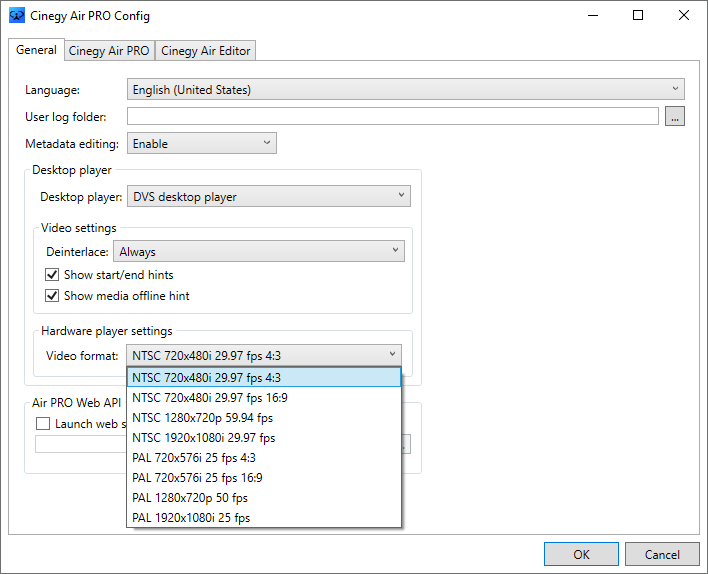Select PAL 720x576i 25 fps 16:9
The height and width of the screenshot is (574, 708).
[x=264, y=477]
